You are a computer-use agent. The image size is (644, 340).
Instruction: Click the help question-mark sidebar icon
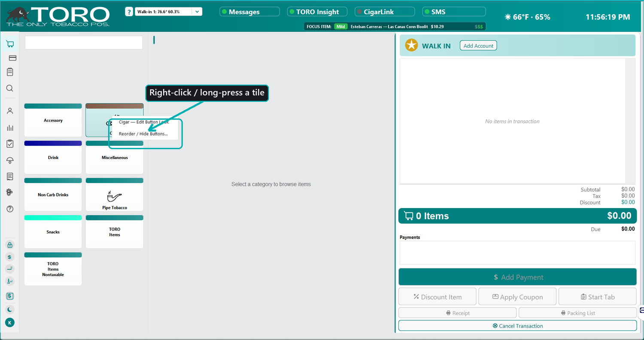coord(10,209)
